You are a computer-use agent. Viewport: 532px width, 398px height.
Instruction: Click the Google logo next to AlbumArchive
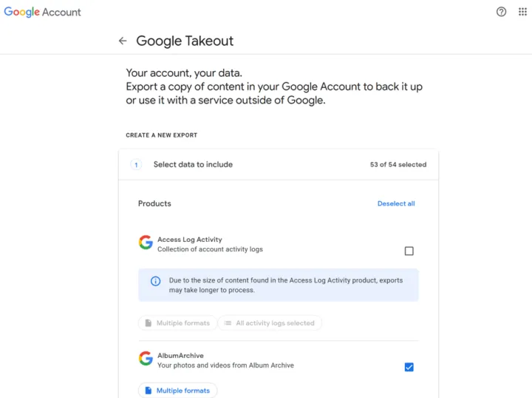click(x=146, y=359)
